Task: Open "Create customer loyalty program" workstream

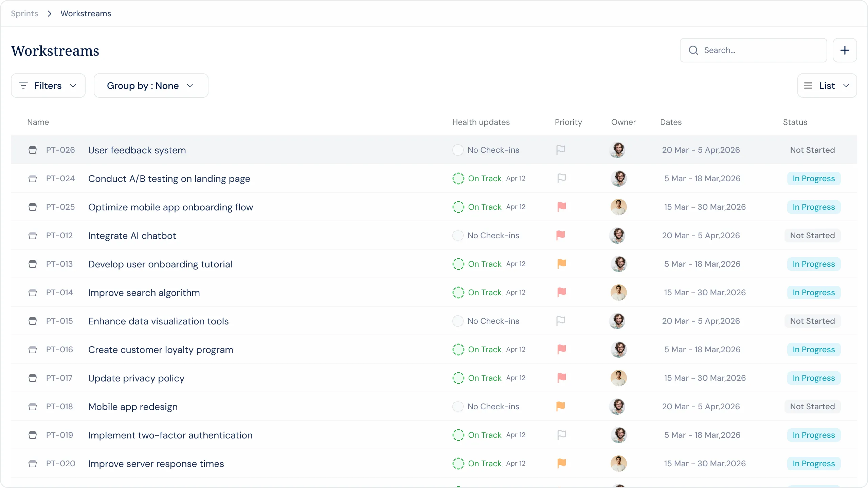Action: (x=161, y=350)
